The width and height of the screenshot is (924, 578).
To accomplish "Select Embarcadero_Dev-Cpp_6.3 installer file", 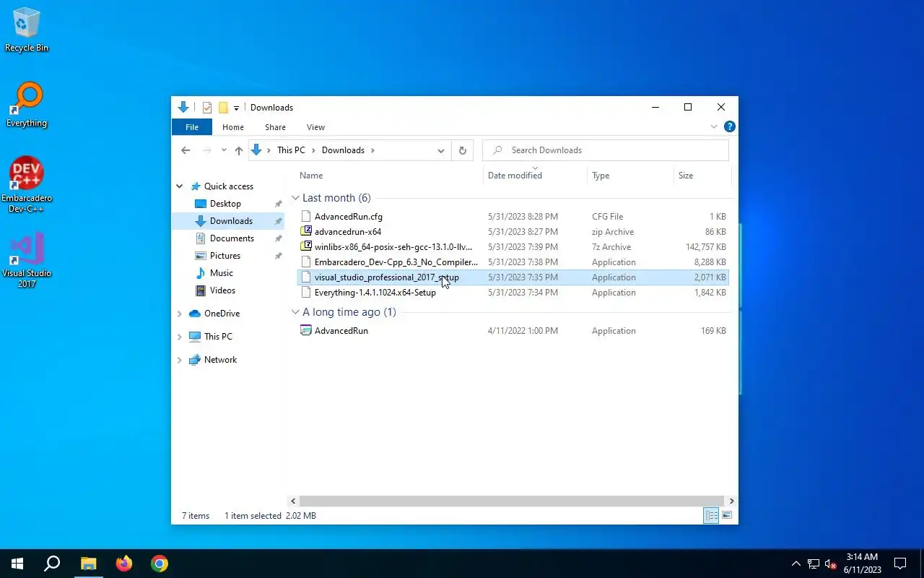I will coord(513,262).
